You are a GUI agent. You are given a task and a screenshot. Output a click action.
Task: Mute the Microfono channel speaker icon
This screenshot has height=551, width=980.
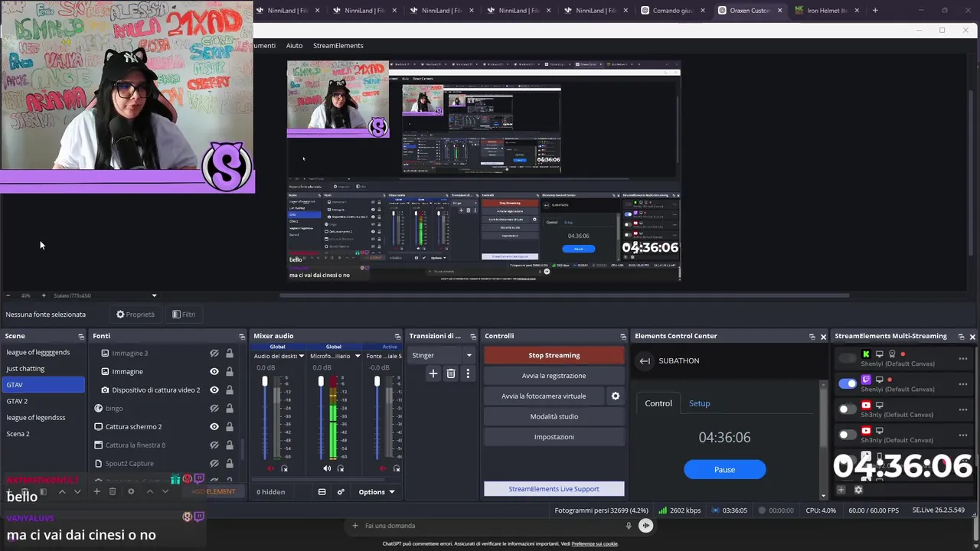pos(327,468)
